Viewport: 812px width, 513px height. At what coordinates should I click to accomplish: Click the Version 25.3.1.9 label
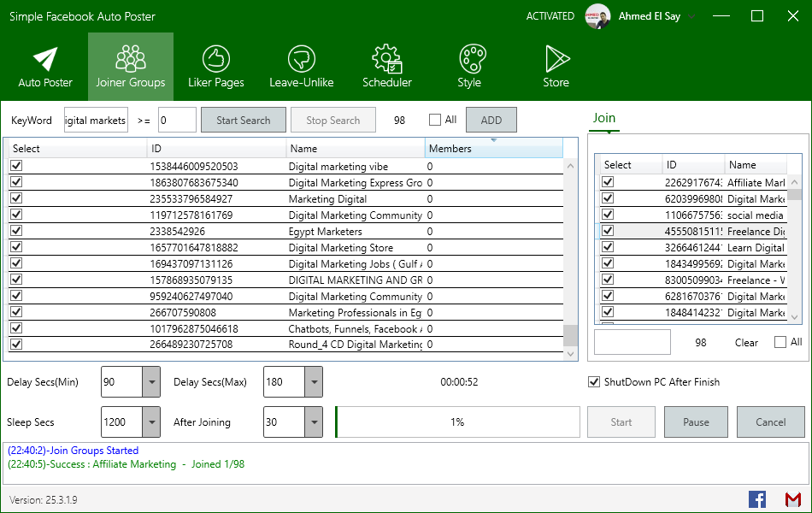click(44, 500)
